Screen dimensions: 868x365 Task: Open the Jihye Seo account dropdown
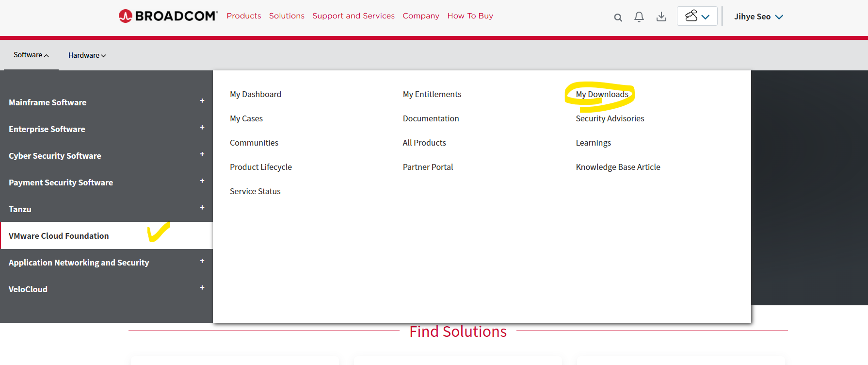(758, 17)
